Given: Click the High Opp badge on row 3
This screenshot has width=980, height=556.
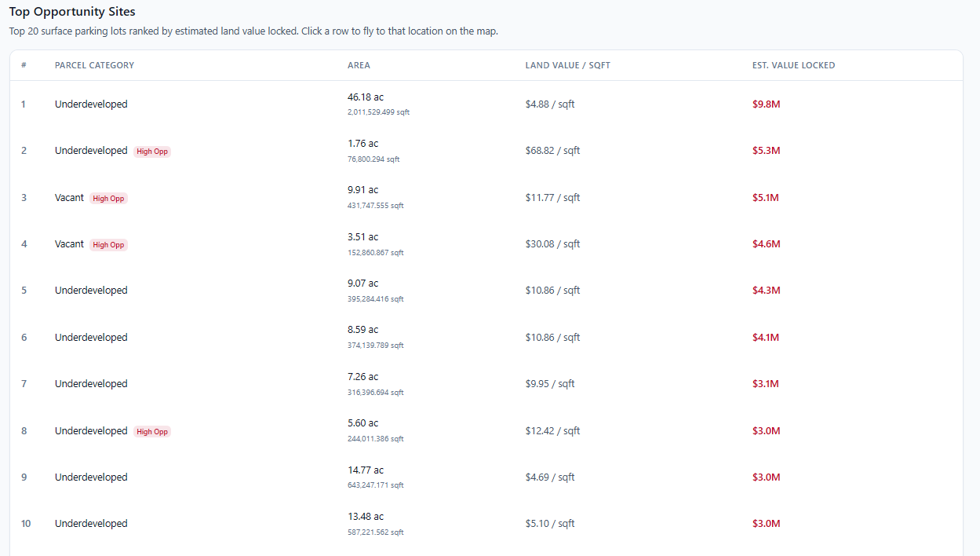Looking at the screenshot, I should (x=108, y=199).
